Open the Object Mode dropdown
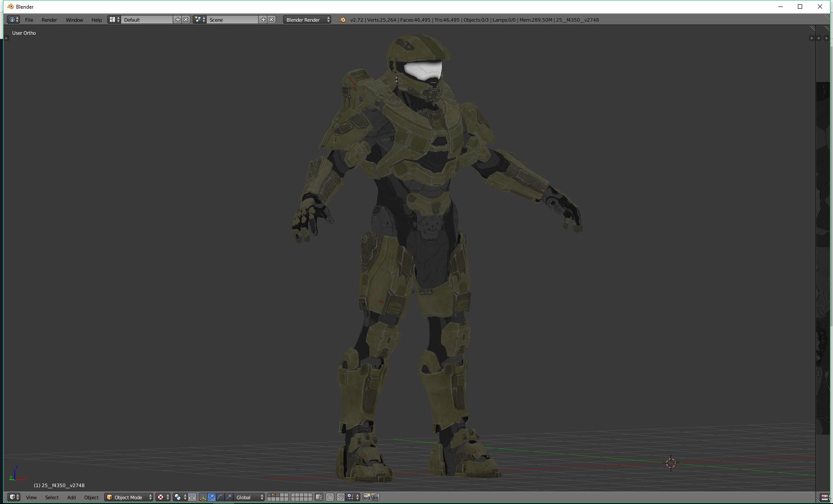 129,497
